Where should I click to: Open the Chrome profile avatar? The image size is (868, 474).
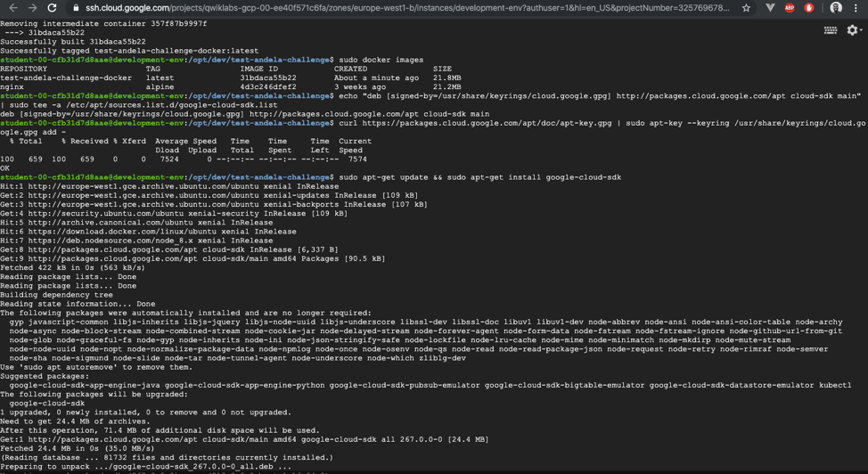click(x=836, y=8)
